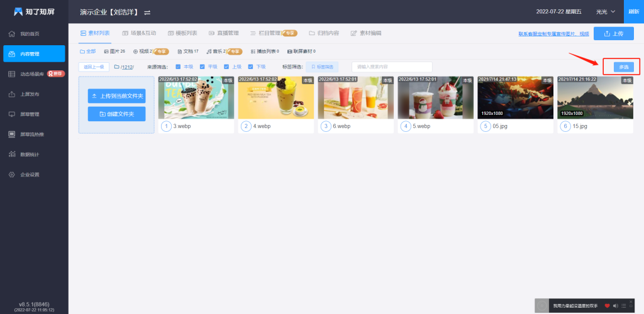Toggle the 下级 source filter checkbox

click(x=251, y=67)
